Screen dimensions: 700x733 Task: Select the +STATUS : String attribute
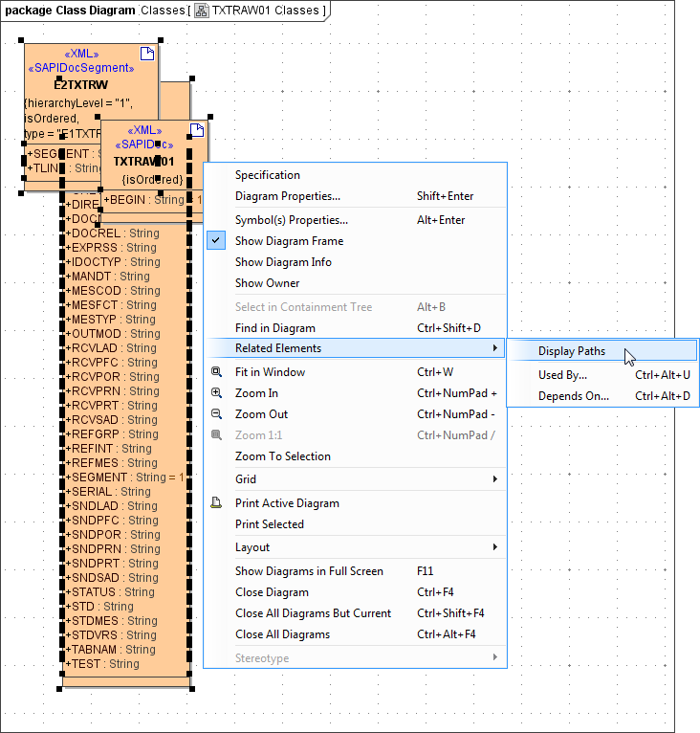(110, 592)
